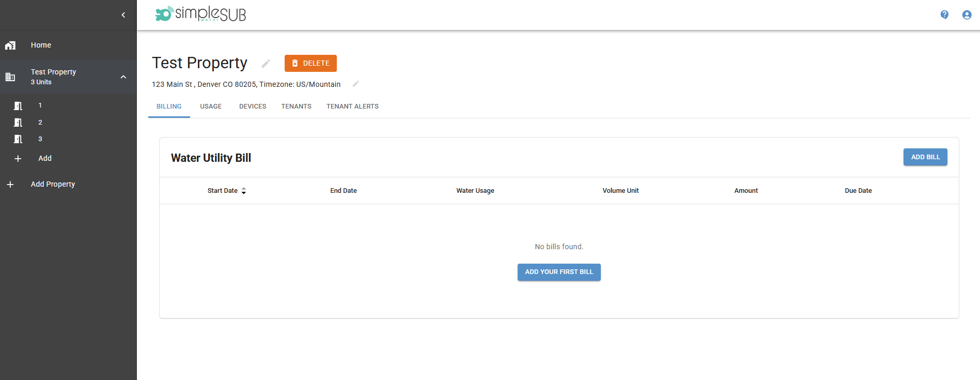
Task: Click the simpleSUB logo
Action: coord(200,14)
